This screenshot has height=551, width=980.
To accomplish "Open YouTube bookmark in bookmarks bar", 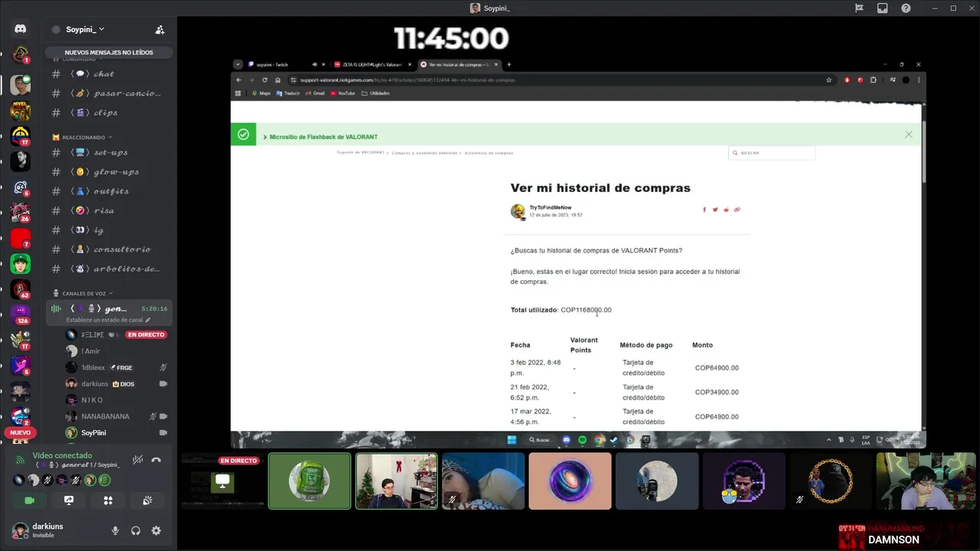I will point(343,93).
